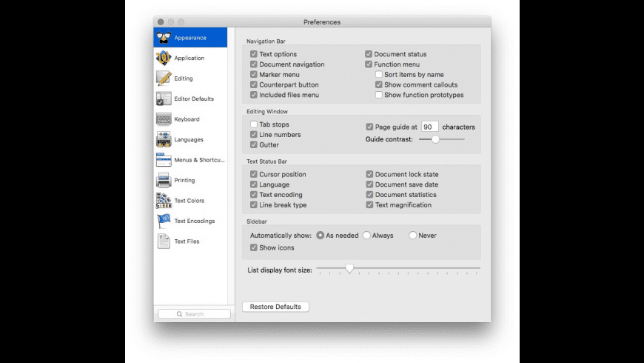Select the Never radio button
Screen dimensions: 644x363
(413, 235)
